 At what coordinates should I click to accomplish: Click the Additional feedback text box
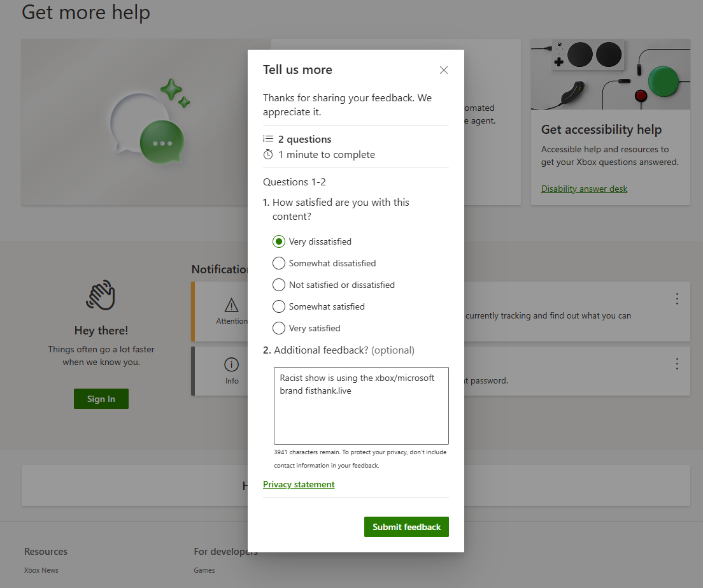[x=361, y=405]
